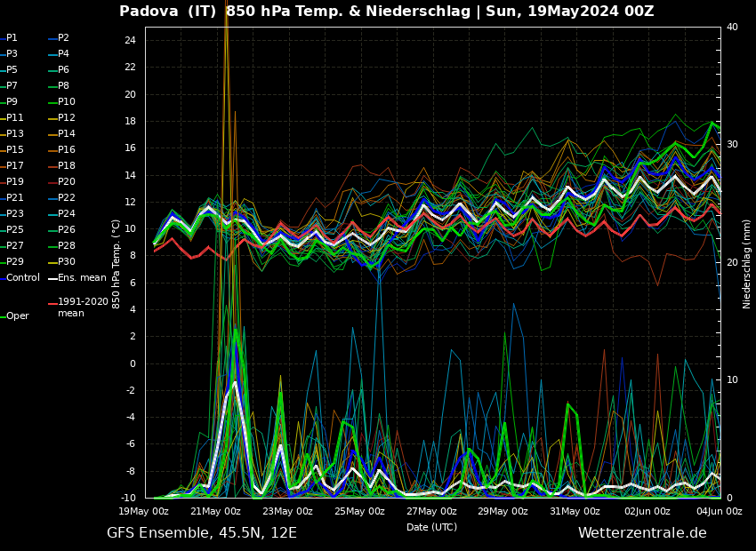This screenshot has height=551, width=756.
Task: Select the 21May 00z date label
Action: (215, 512)
